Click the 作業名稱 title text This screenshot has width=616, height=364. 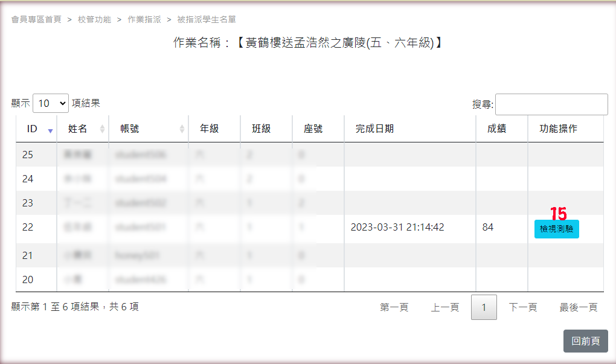[308, 42]
